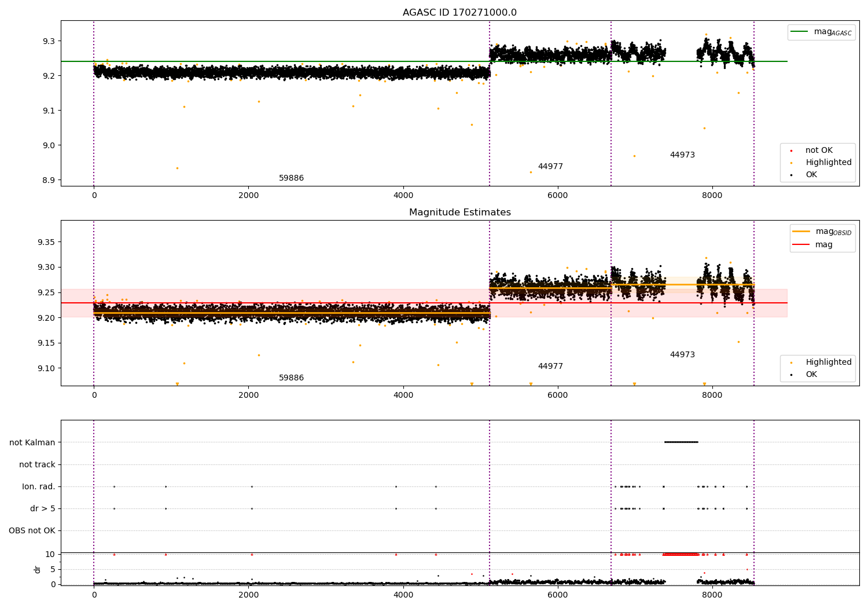This screenshot has height=608, width=868.
Task: Select the mag OBSID legend entry
Action: pyautogui.click(x=822, y=232)
